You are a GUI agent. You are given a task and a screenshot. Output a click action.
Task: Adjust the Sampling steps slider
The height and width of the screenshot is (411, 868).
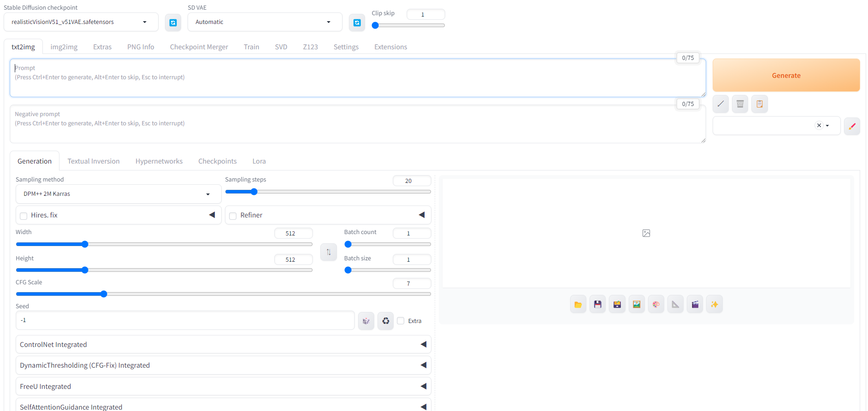(328, 192)
